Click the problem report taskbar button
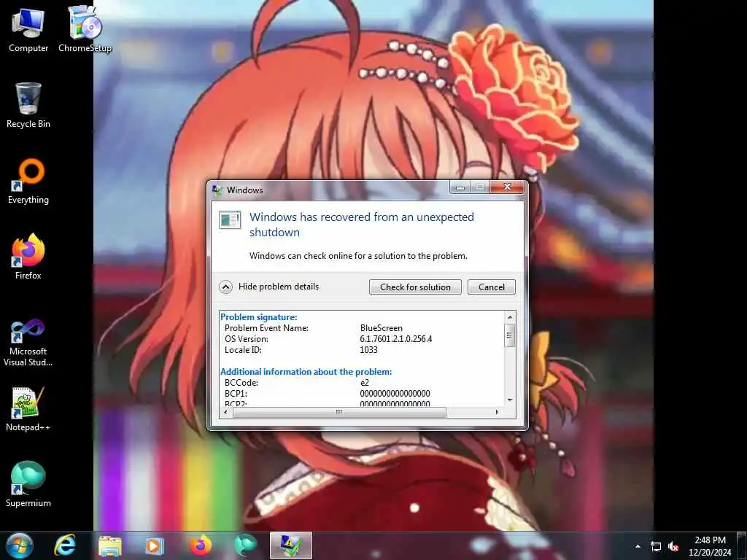The image size is (747, 560). [290, 545]
